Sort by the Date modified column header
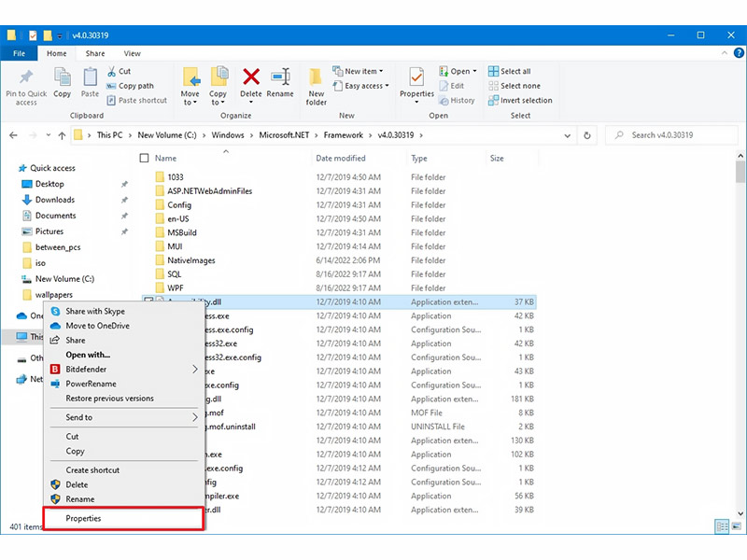The height and width of the screenshot is (560, 747). coord(340,158)
